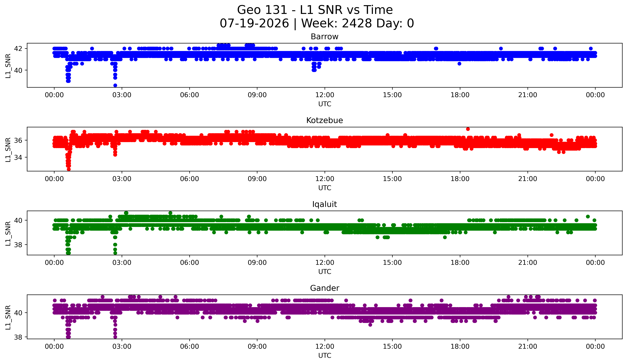The width and height of the screenshot is (627, 364).
Task: Click the lone red outlier point above Kotzebue data
Action: coord(468,129)
